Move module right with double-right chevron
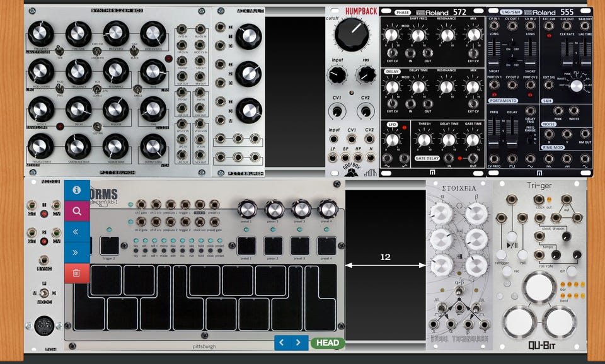Image resolution: width=605 pixels, height=364 pixels. [x=77, y=253]
